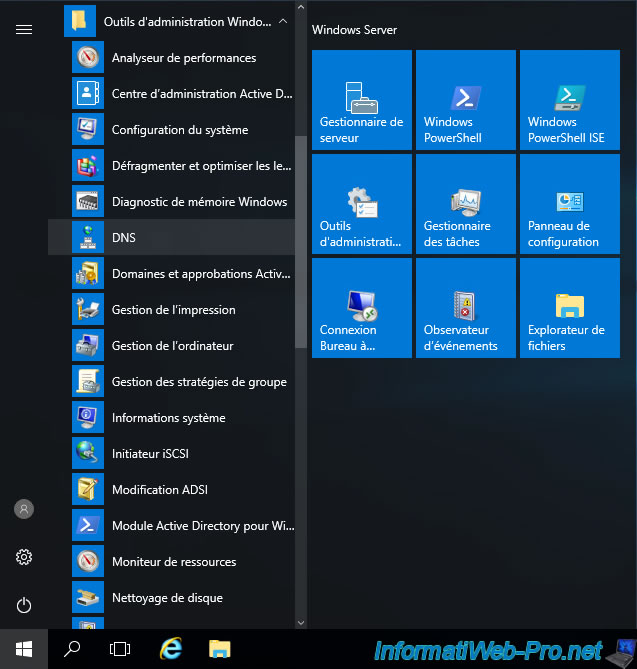The width and height of the screenshot is (637, 669).
Task: Click the Gestionnaire de serveur tile
Action: tap(362, 100)
